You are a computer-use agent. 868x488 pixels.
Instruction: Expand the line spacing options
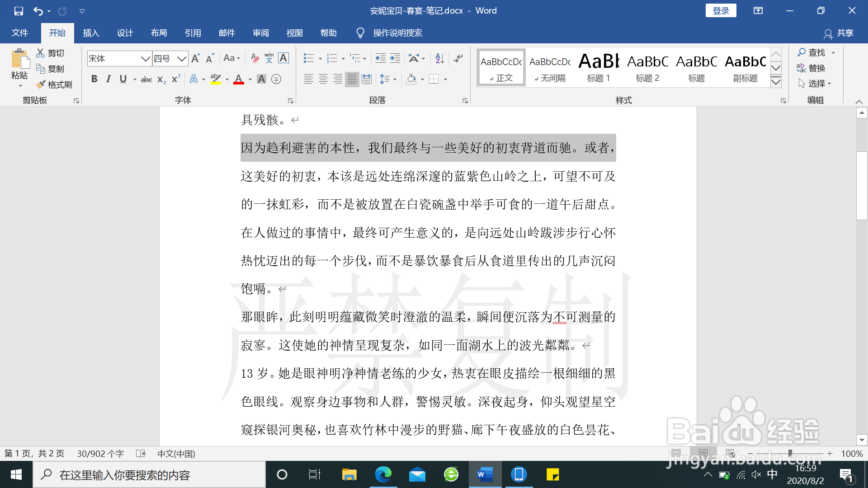[394, 79]
